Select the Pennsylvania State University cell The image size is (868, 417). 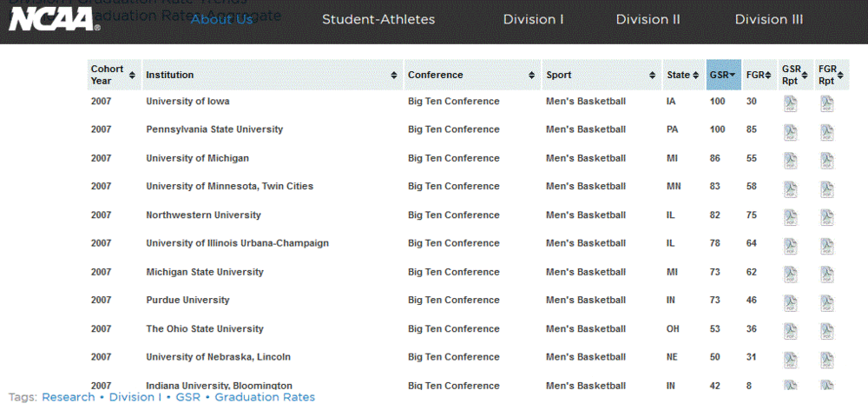(214, 129)
